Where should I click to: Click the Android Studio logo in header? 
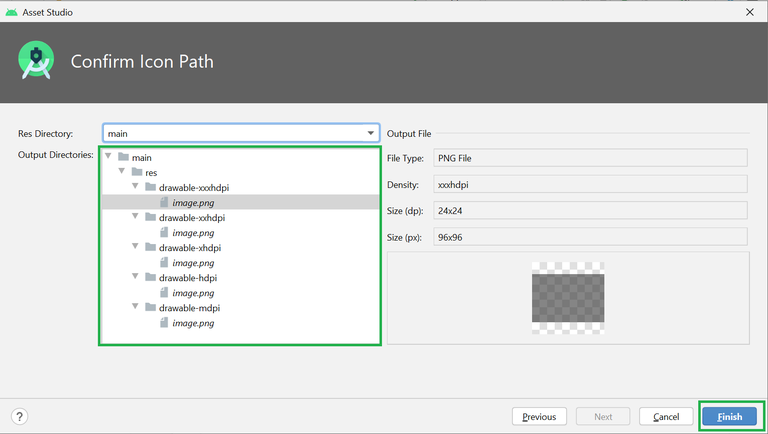click(36, 60)
